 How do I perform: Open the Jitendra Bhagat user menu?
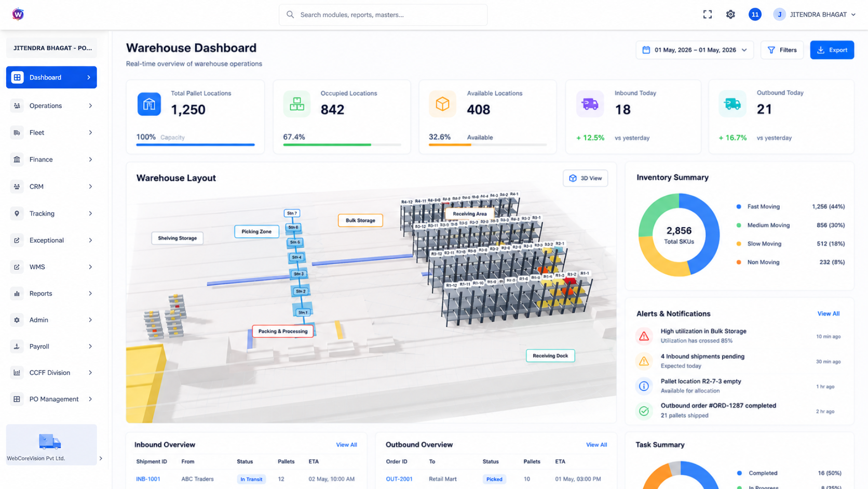click(x=814, y=15)
